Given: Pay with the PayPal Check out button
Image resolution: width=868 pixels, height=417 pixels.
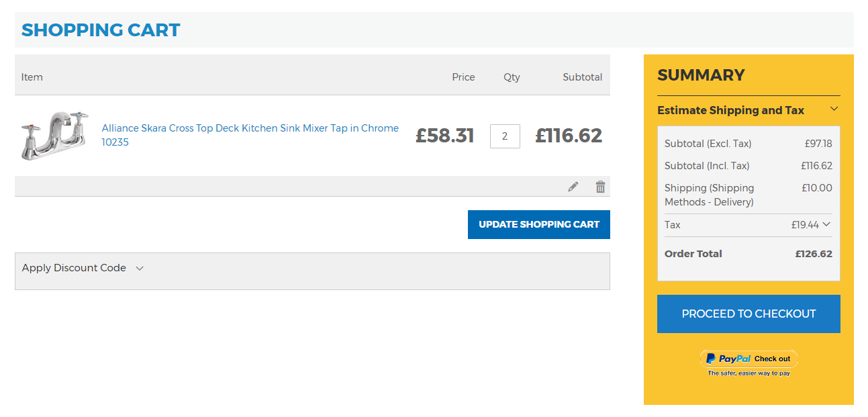Looking at the screenshot, I should click(x=749, y=359).
